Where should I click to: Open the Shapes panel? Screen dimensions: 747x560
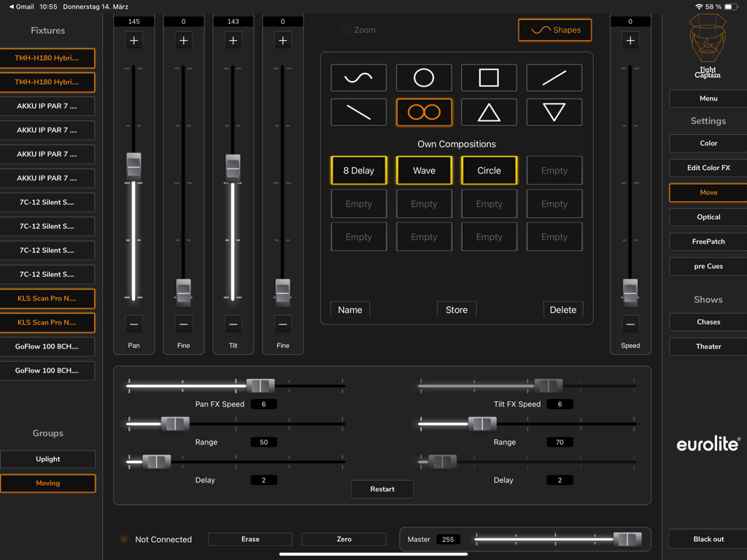coord(554,30)
